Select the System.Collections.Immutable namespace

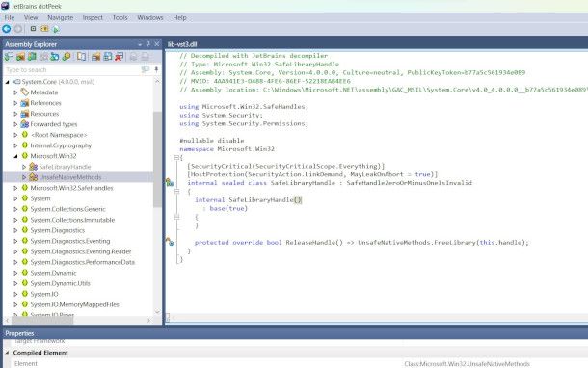(72, 220)
